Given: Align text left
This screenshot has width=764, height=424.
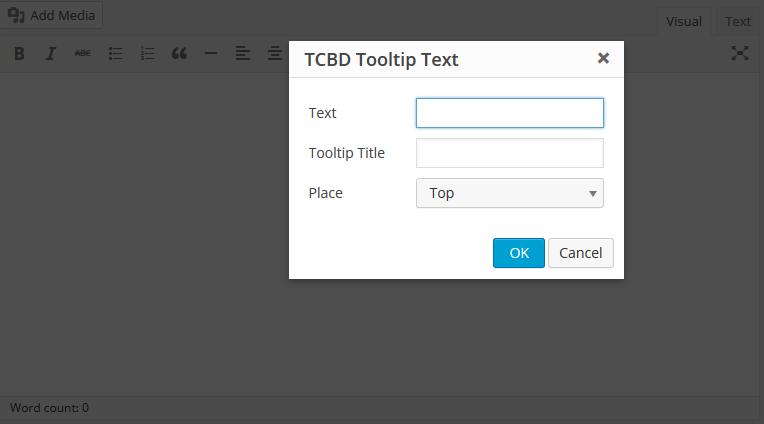Looking at the screenshot, I should (x=243, y=54).
